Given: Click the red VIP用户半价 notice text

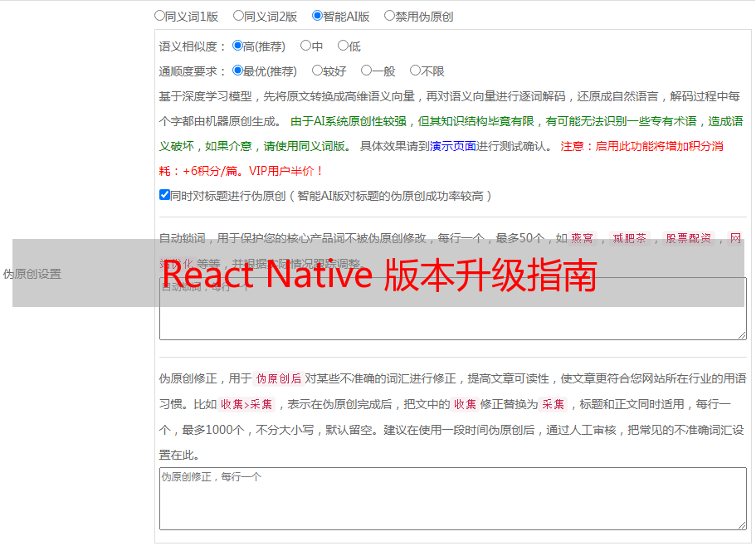Looking at the screenshot, I should tap(286, 171).
